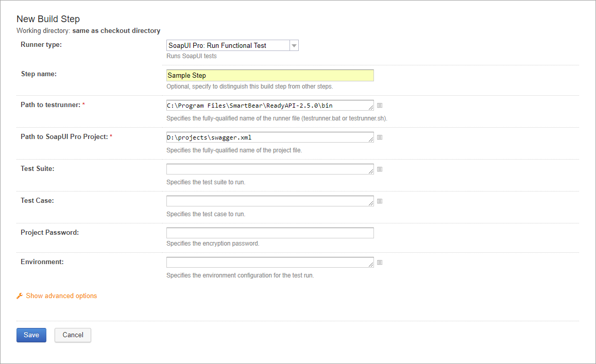Click the wrench icon for advanced options
The height and width of the screenshot is (364, 596).
click(20, 296)
